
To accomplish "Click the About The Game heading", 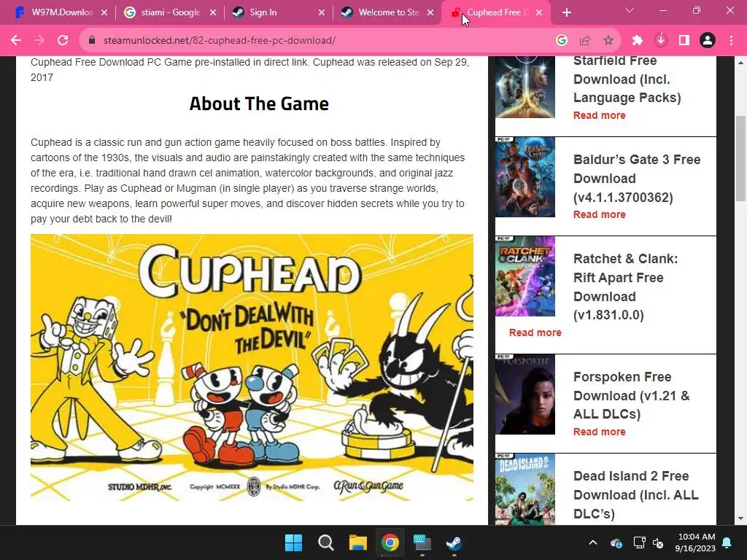I will [x=259, y=104].
